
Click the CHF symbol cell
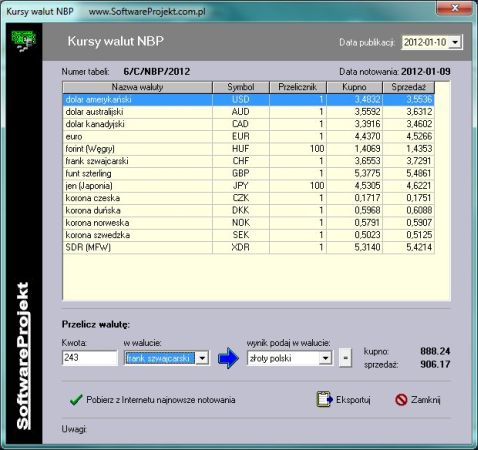[x=241, y=161]
